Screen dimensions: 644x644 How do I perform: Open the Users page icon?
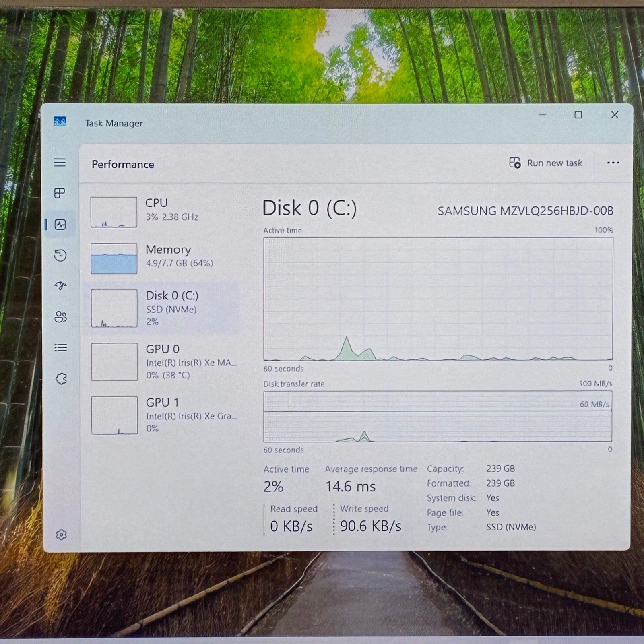(x=60, y=317)
